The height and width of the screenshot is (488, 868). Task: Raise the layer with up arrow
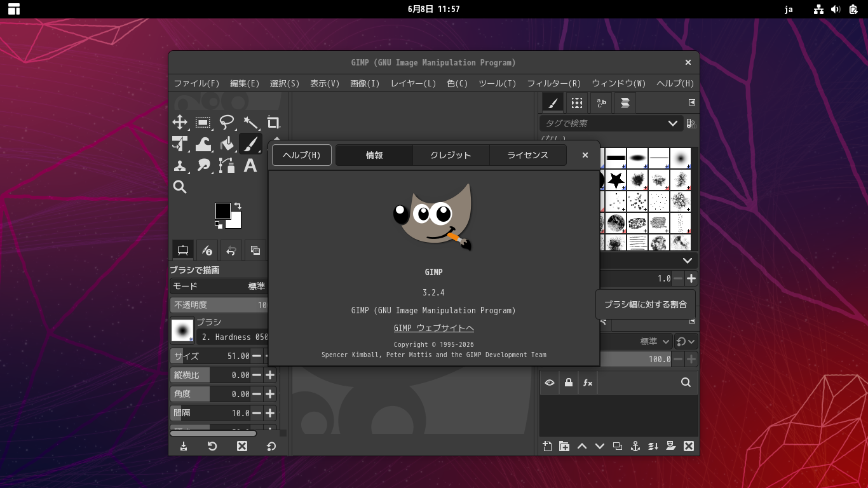pos(582,446)
